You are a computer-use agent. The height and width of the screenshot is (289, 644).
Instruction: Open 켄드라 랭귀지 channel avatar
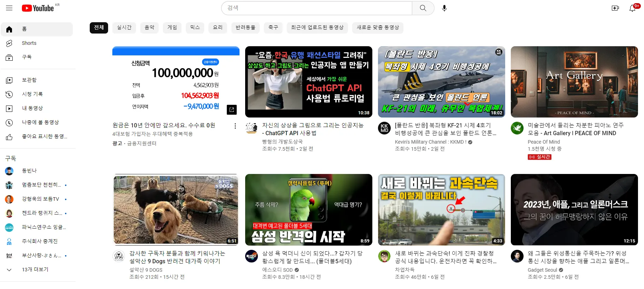coord(9,213)
